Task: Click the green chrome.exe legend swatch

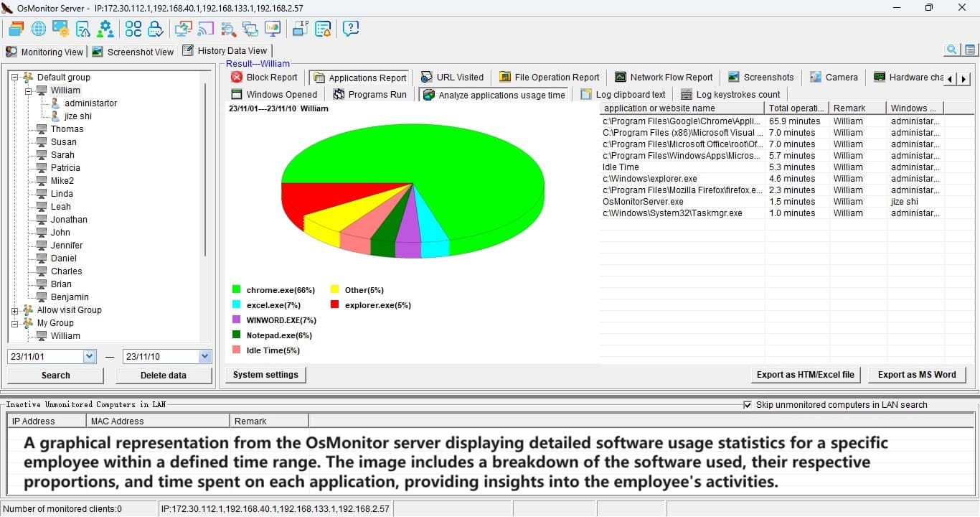Action: [236, 290]
